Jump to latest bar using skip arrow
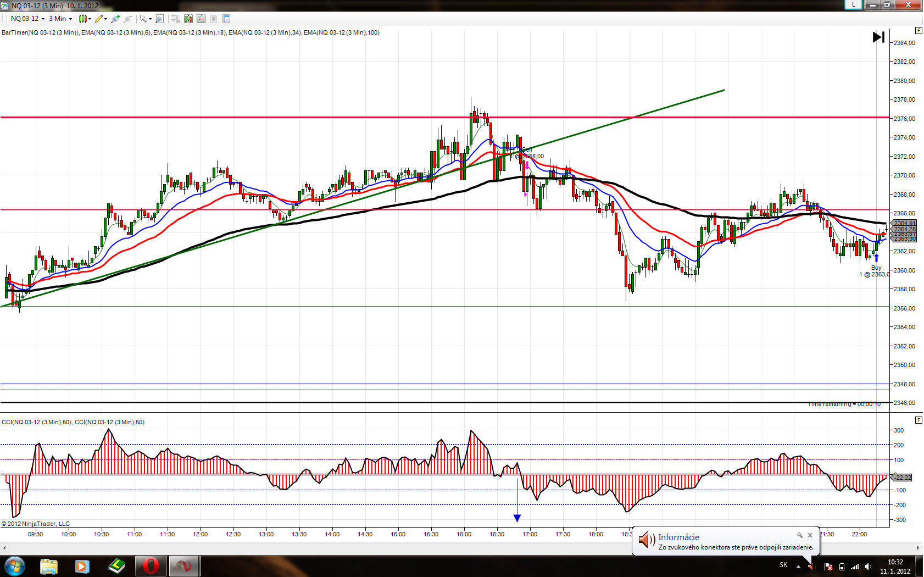This screenshot has height=577, width=924. [878, 37]
